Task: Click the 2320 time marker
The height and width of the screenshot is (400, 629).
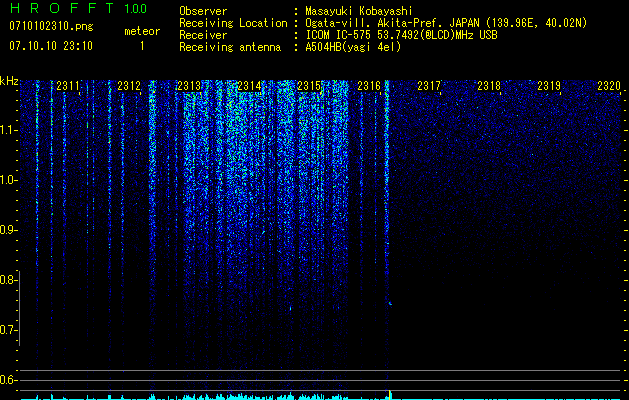Action: [x=609, y=85]
